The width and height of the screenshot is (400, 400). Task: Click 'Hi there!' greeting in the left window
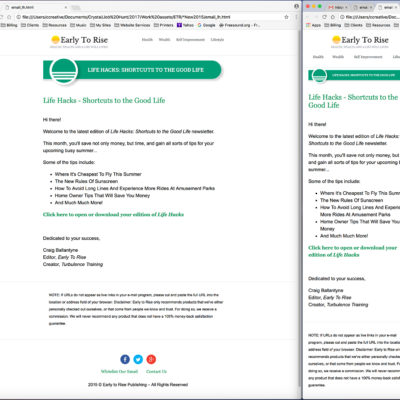(52, 119)
